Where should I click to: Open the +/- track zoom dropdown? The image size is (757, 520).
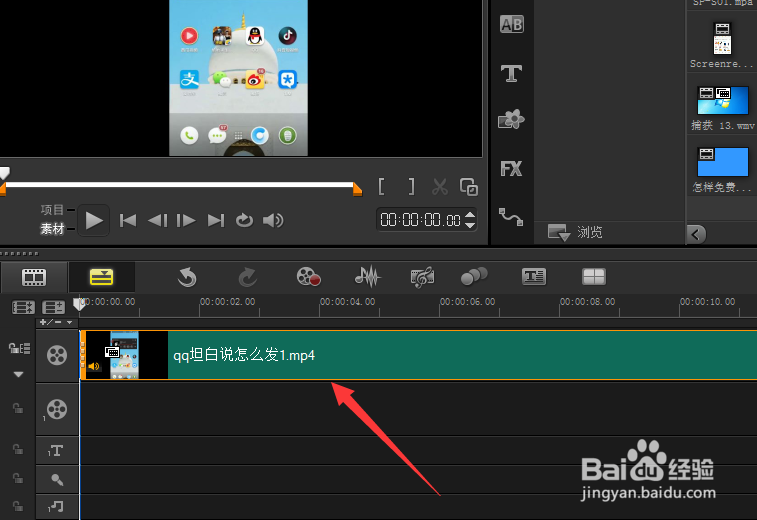56,322
